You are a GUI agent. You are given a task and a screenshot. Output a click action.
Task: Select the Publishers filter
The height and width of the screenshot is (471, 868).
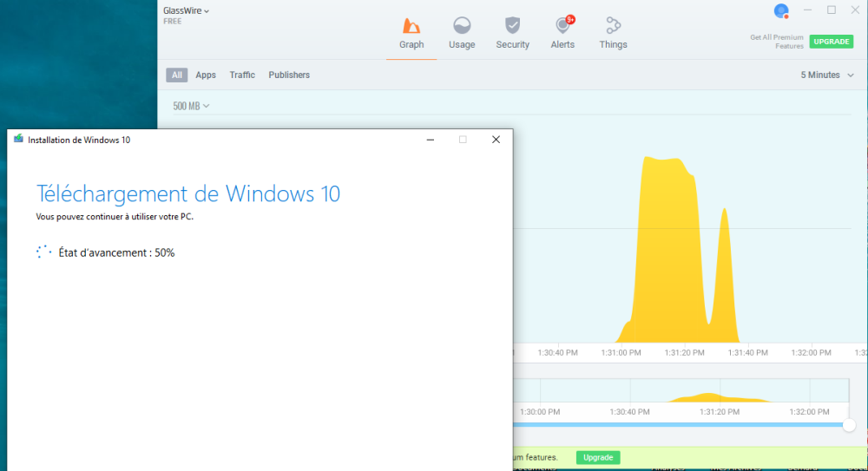tap(289, 75)
